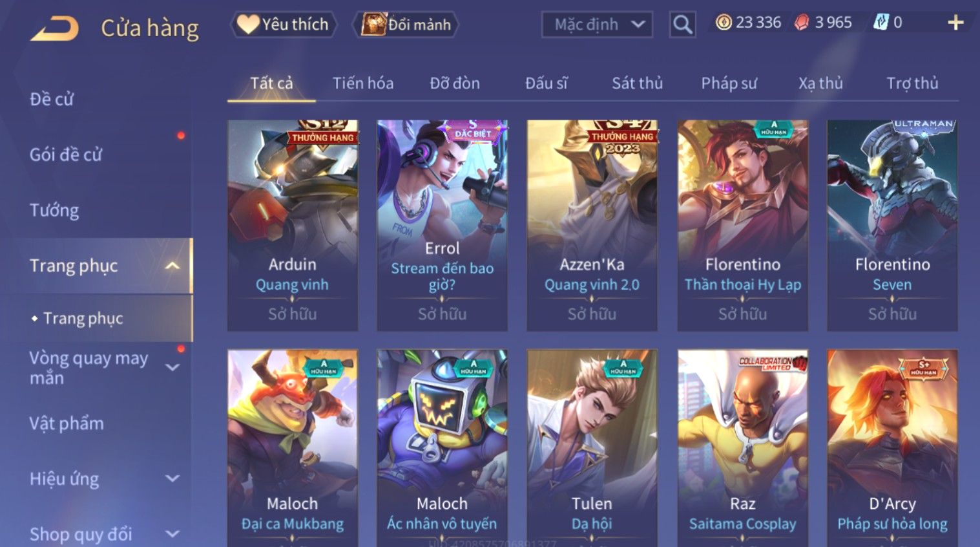
Task: Open the search magnifier icon
Action: pos(682,25)
